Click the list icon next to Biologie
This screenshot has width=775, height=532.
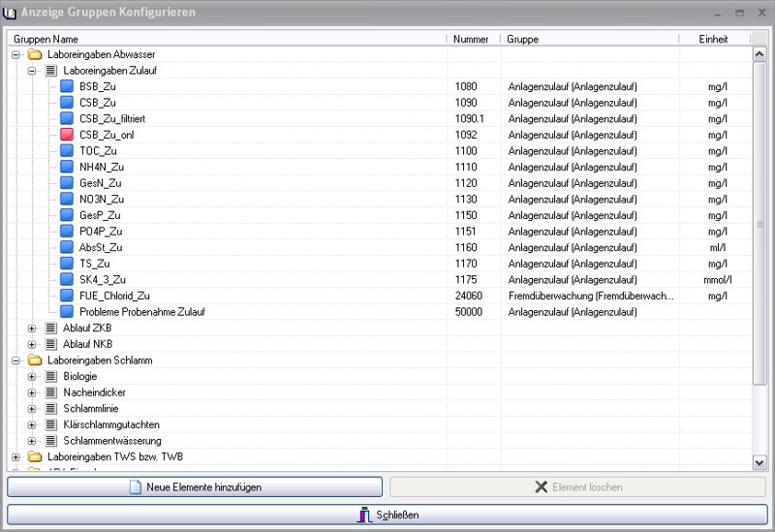[x=50, y=376]
